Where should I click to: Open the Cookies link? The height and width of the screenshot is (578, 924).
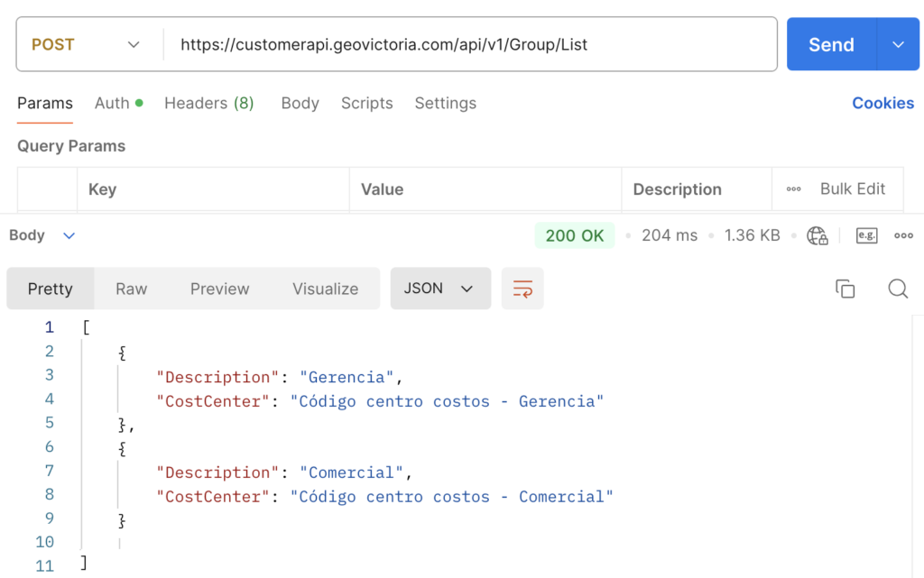(x=882, y=103)
